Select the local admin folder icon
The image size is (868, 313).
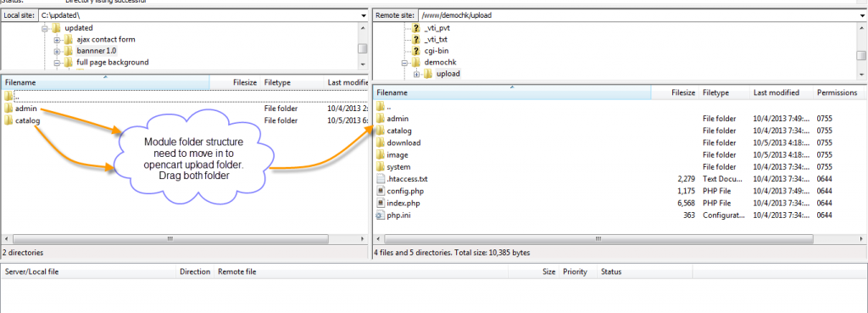8,109
